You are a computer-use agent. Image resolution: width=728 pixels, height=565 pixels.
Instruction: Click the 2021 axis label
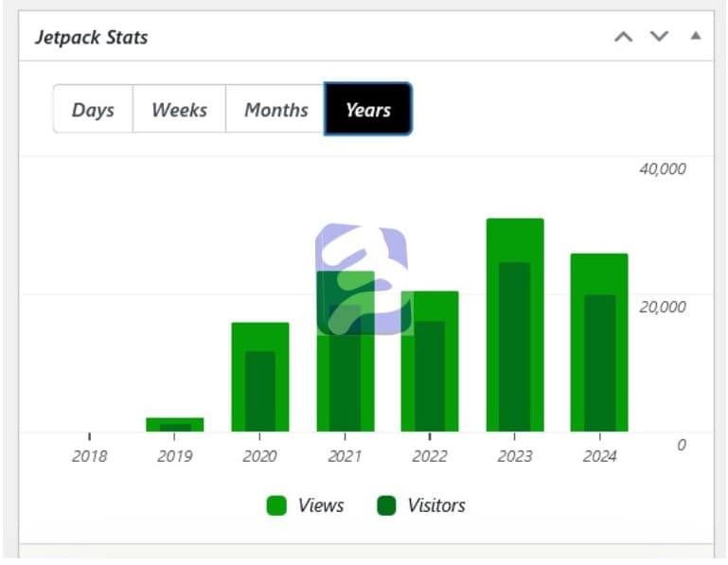(345, 456)
